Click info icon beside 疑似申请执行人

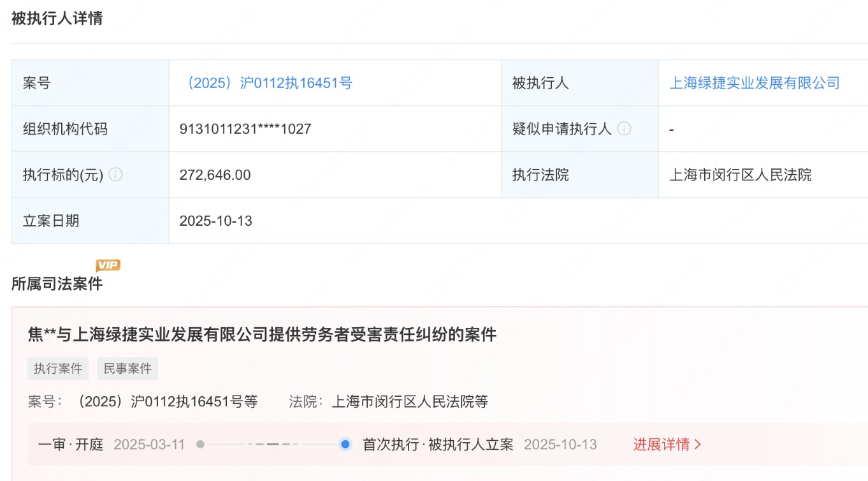tap(625, 129)
